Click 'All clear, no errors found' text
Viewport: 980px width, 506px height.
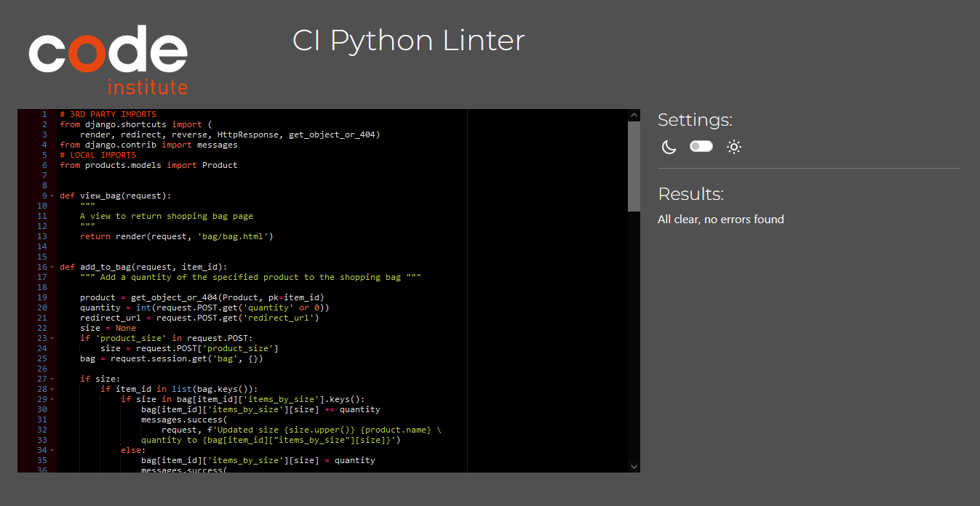point(721,219)
